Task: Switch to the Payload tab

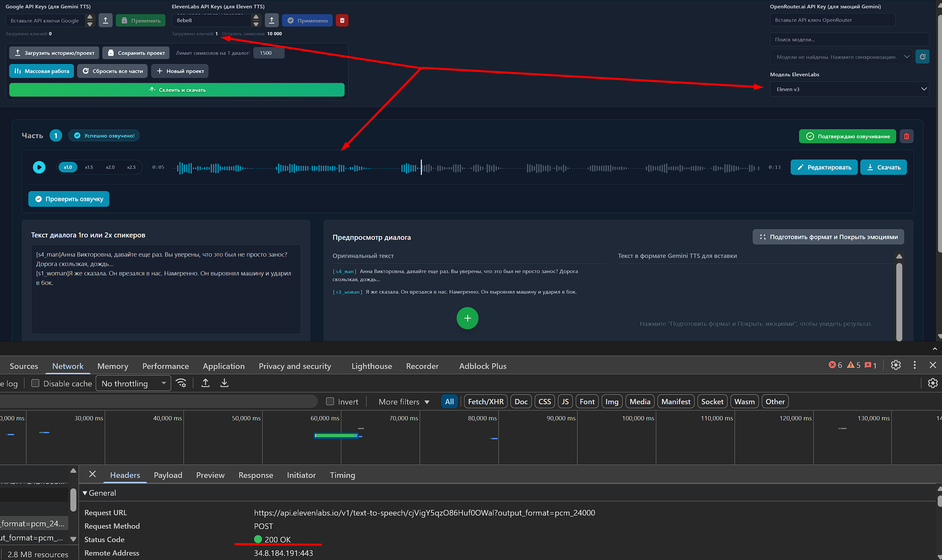Action: (x=168, y=475)
